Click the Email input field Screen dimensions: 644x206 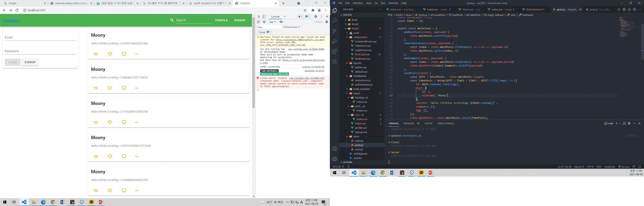[40, 37]
